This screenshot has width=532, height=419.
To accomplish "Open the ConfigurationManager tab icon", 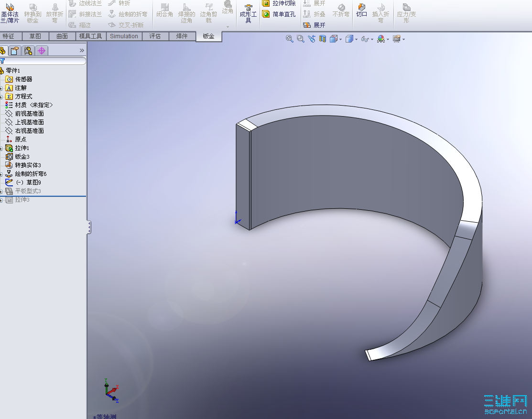I will (28, 51).
